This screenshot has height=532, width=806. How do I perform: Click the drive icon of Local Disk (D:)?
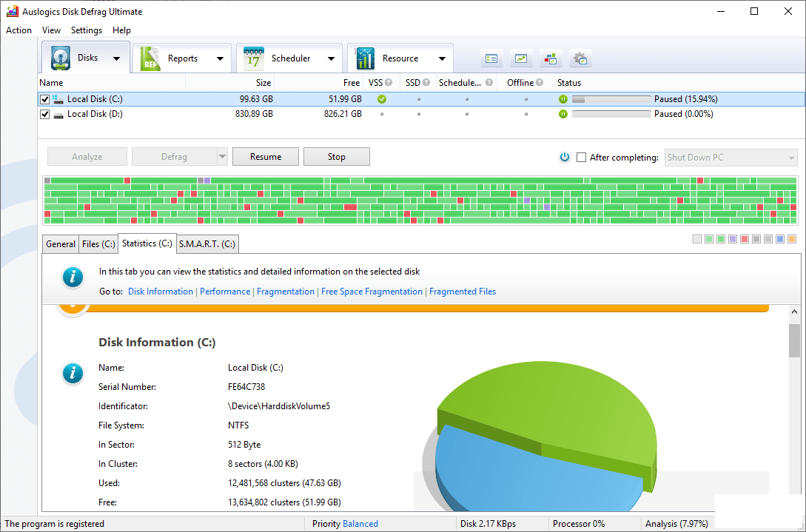coord(58,115)
